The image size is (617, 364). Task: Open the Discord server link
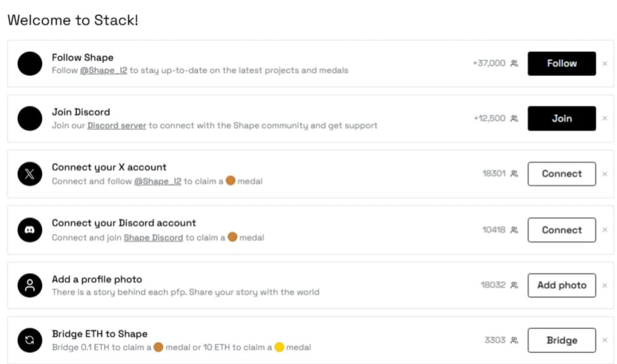click(116, 125)
